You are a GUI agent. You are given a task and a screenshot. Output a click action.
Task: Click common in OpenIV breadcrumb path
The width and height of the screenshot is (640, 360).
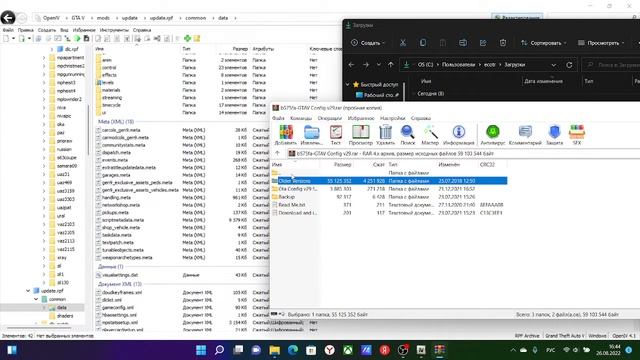tap(196, 18)
